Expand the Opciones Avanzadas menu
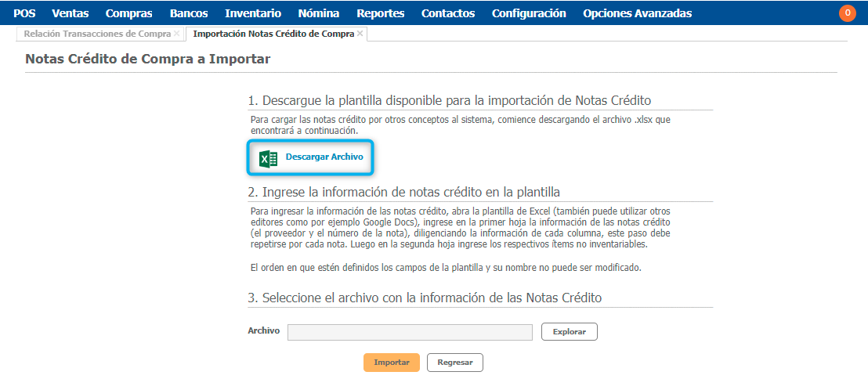Image resolution: width=868 pixels, height=379 pixels. tap(637, 13)
